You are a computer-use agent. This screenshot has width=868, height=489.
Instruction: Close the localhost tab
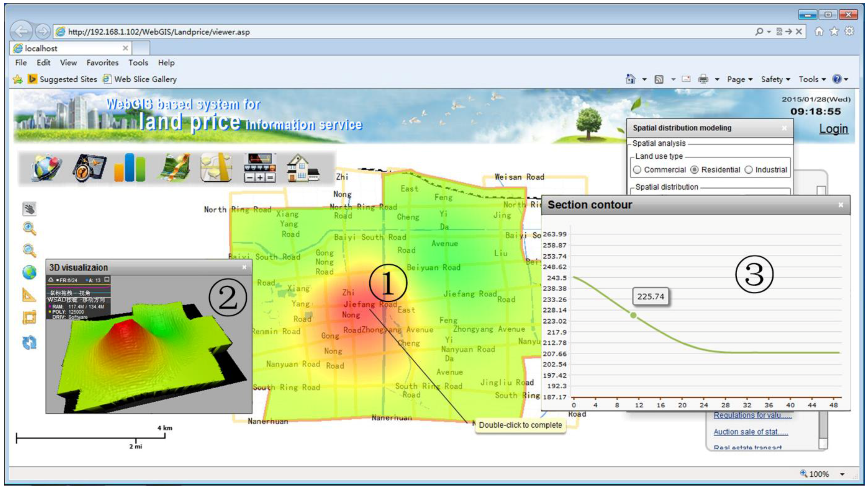coord(125,48)
